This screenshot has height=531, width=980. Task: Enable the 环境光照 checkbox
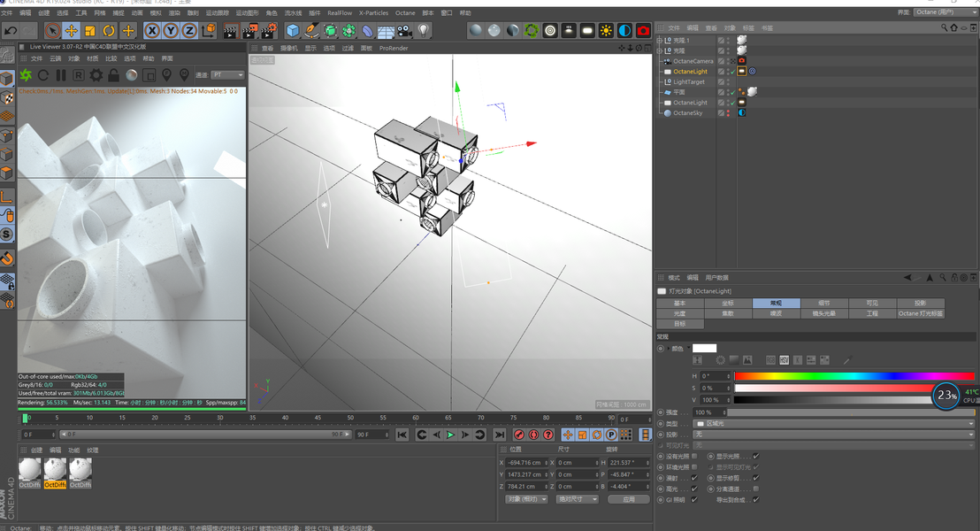694,467
